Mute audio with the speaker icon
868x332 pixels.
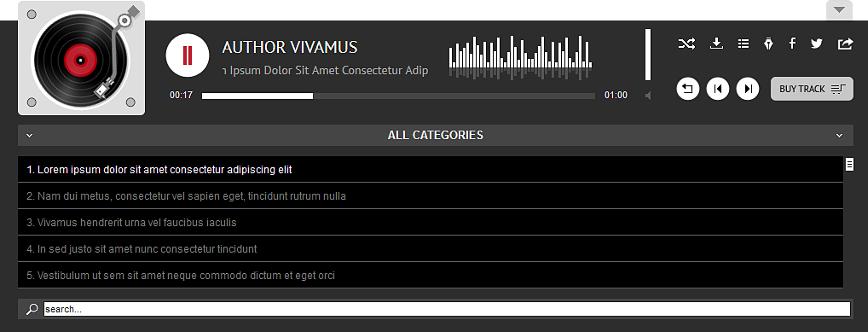(x=648, y=96)
